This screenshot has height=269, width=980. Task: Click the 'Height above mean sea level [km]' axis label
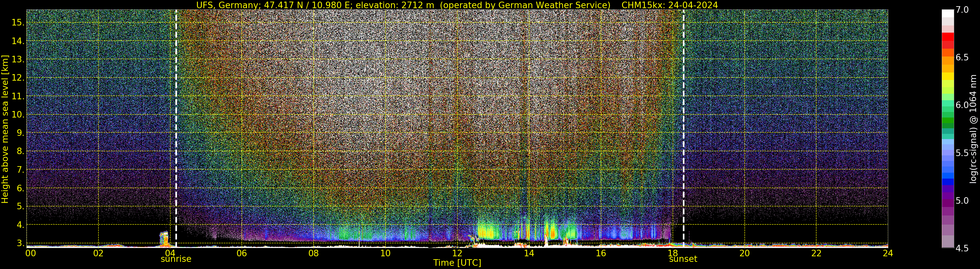5,129
